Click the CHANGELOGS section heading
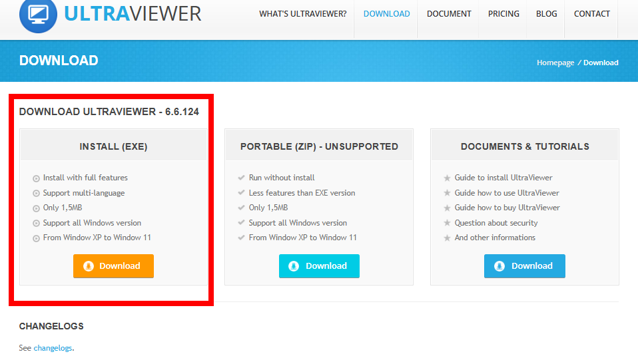Screen dimensions: 638x364 (51, 326)
